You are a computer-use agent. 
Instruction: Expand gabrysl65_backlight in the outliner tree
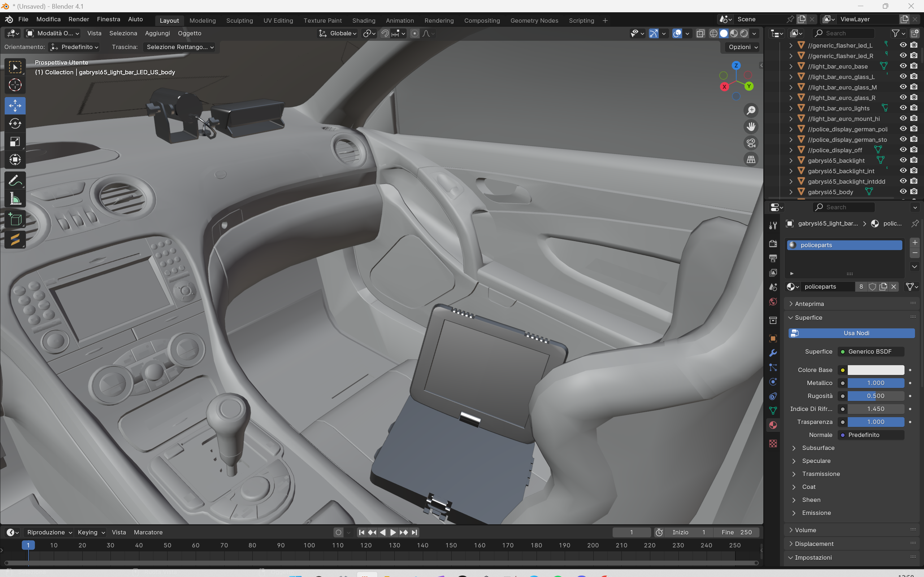[791, 161]
